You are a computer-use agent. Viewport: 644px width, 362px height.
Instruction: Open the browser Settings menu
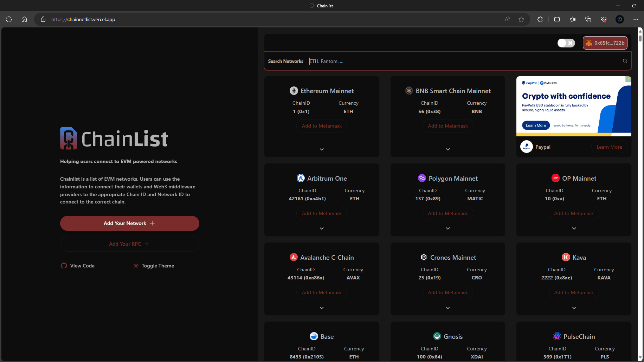pos(636,19)
